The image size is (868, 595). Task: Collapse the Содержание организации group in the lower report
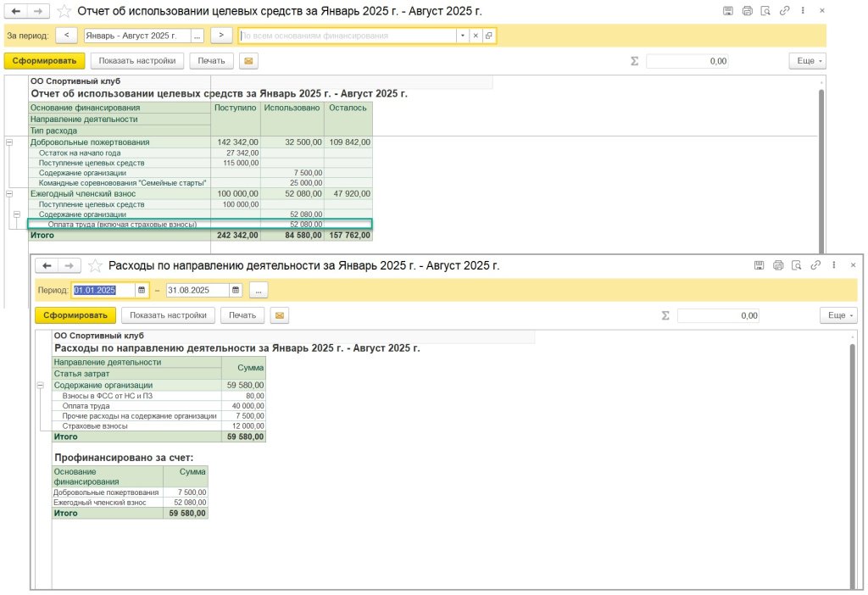(x=40, y=386)
